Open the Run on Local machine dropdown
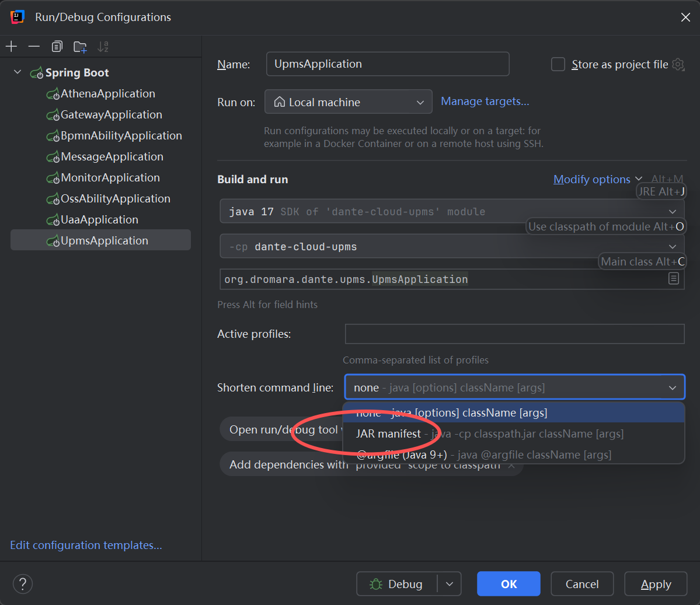Viewport: 700px width, 605px height. click(x=348, y=102)
